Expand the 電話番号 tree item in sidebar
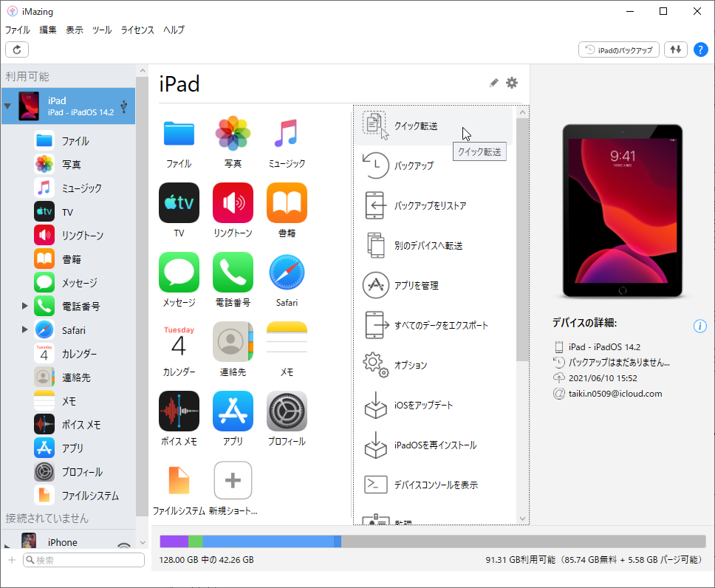The height and width of the screenshot is (588, 715). 25,306
